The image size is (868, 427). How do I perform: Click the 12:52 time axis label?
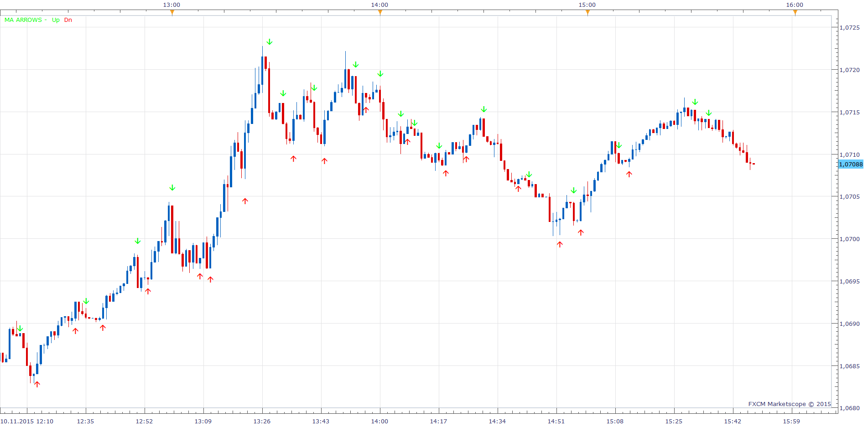[x=144, y=421]
